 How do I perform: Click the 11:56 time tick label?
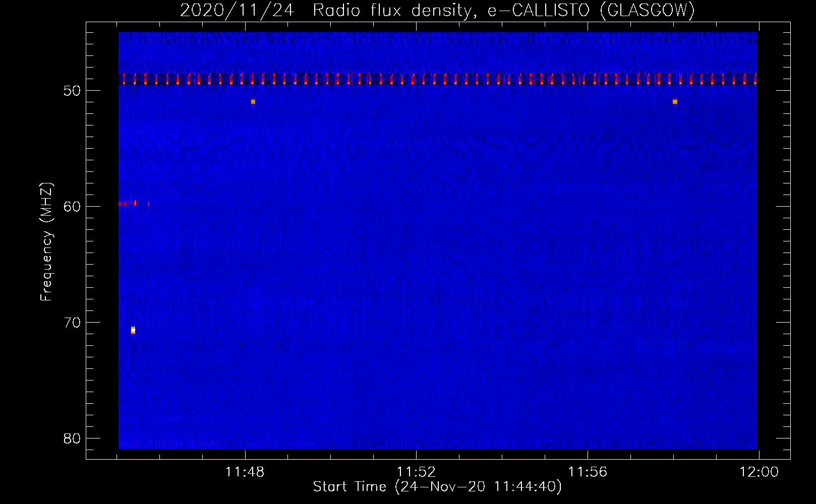coord(588,472)
